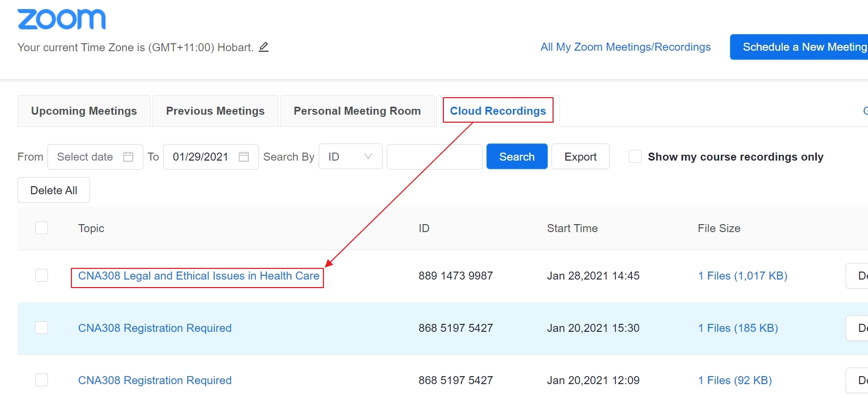
Task: Open the Personal Meeting Room tab
Action: [x=358, y=111]
